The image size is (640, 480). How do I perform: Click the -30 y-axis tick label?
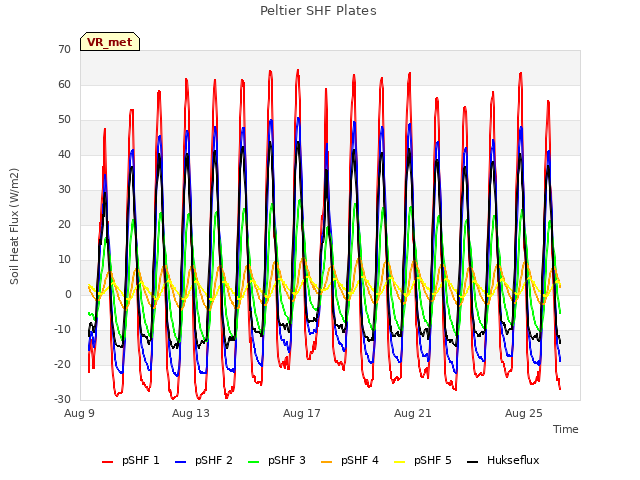coord(63,400)
